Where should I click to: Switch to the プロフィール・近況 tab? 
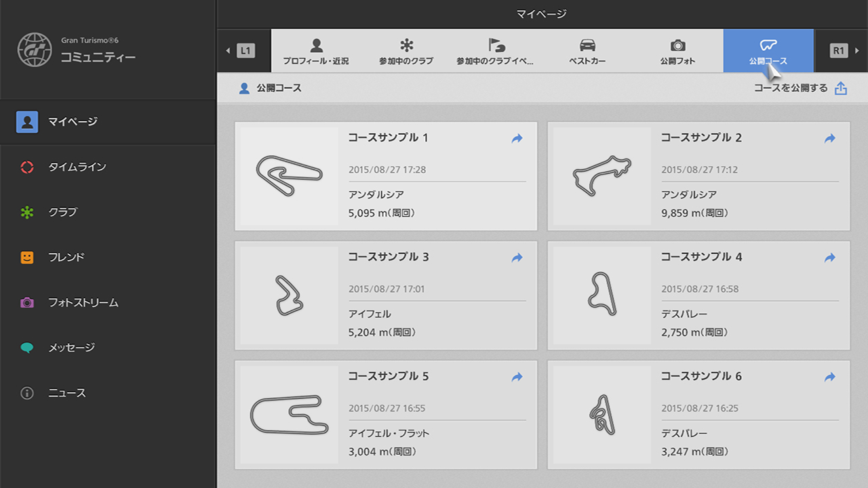tap(316, 51)
